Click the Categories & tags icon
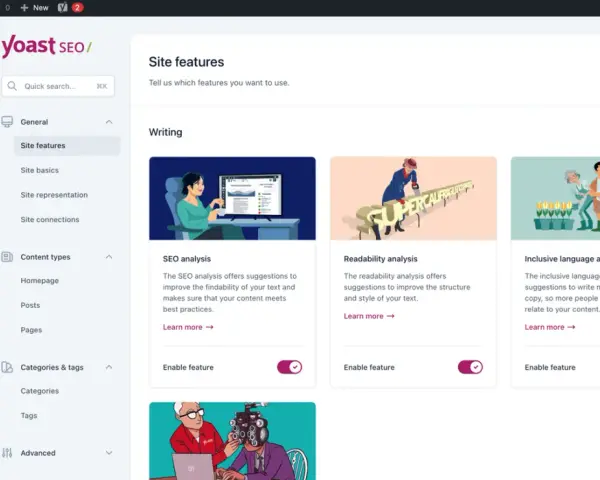The height and width of the screenshot is (480, 600). coord(7,367)
